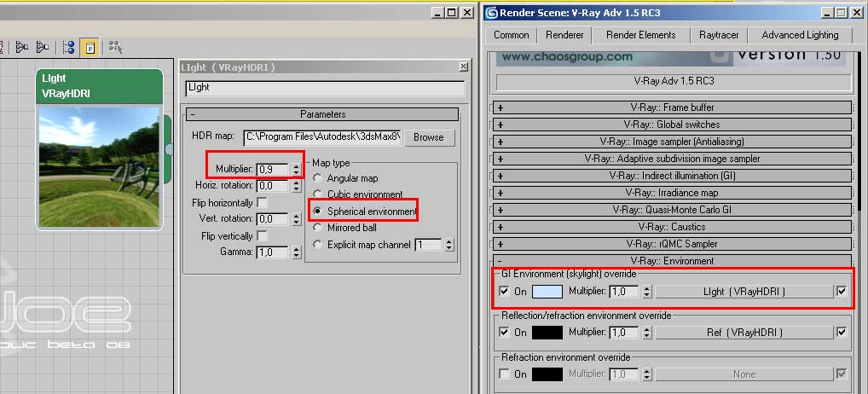Click the second tree-layout icon in toolbar

[x=43, y=47]
